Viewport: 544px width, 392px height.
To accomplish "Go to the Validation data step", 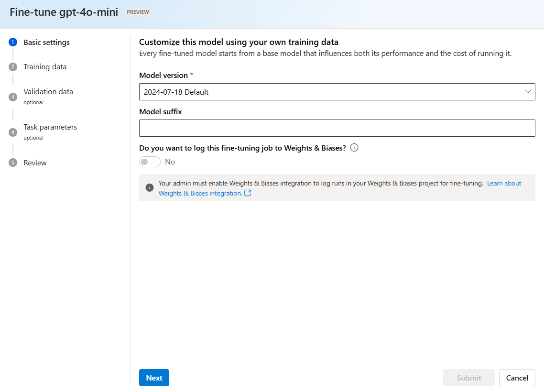I will click(48, 92).
